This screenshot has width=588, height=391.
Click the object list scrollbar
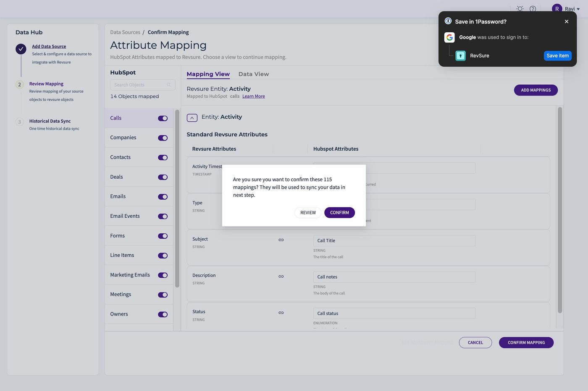click(177, 198)
